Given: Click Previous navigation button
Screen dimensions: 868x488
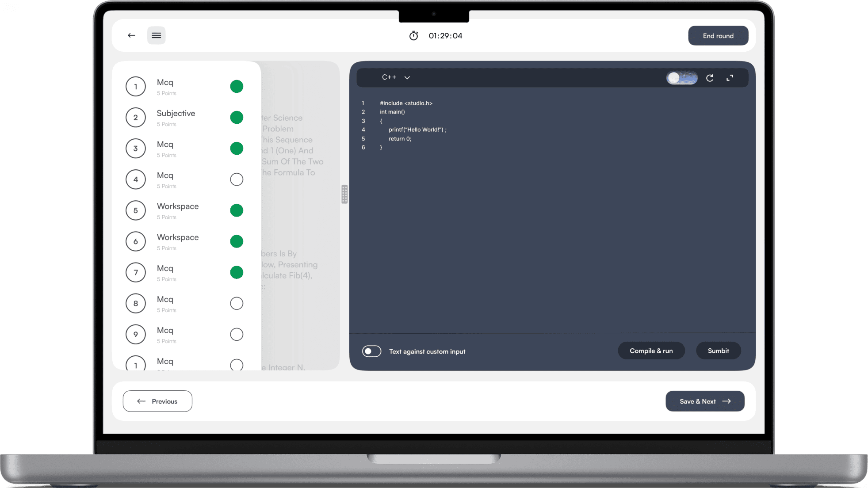Looking at the screenshot, I should (157, 401).
